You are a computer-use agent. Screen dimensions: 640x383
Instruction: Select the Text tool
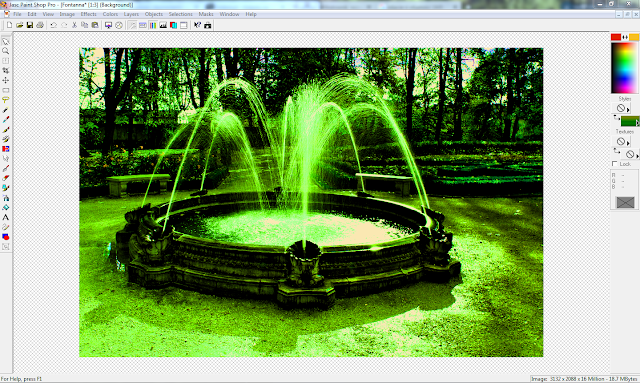6,217
